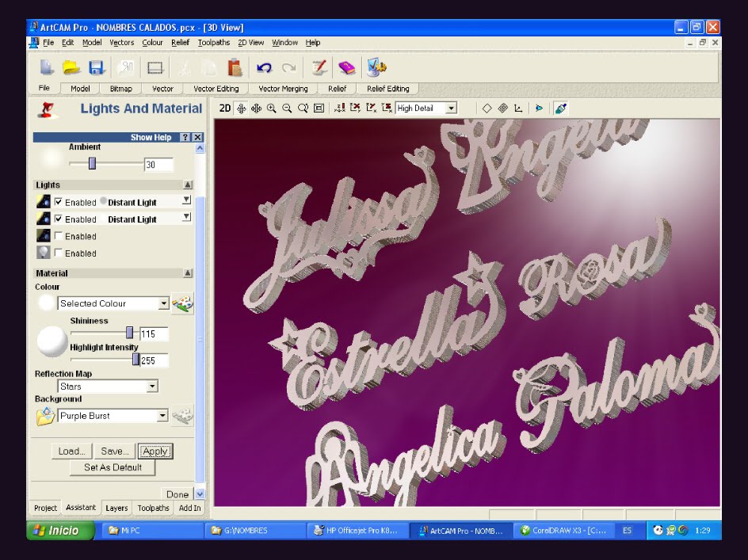The image size is (748, 560).
Task: Click the blue draw play arrow icon
Action: [x=539, y=109]
